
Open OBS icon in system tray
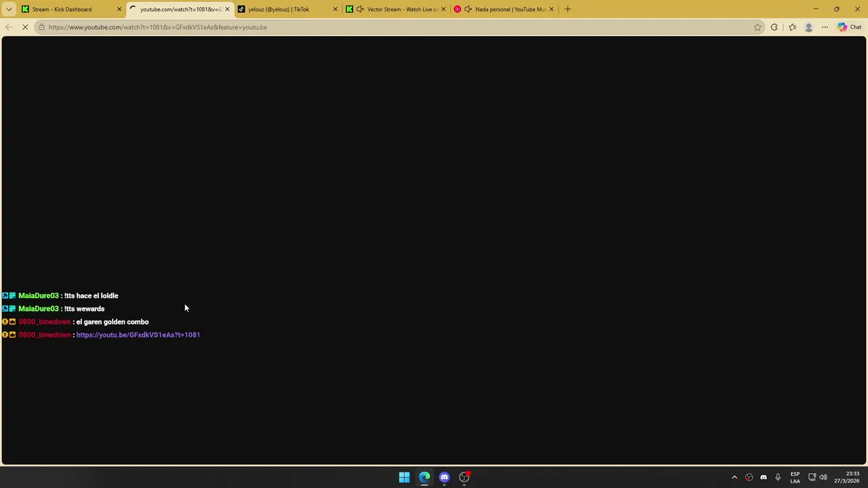[x=749, y=477]
